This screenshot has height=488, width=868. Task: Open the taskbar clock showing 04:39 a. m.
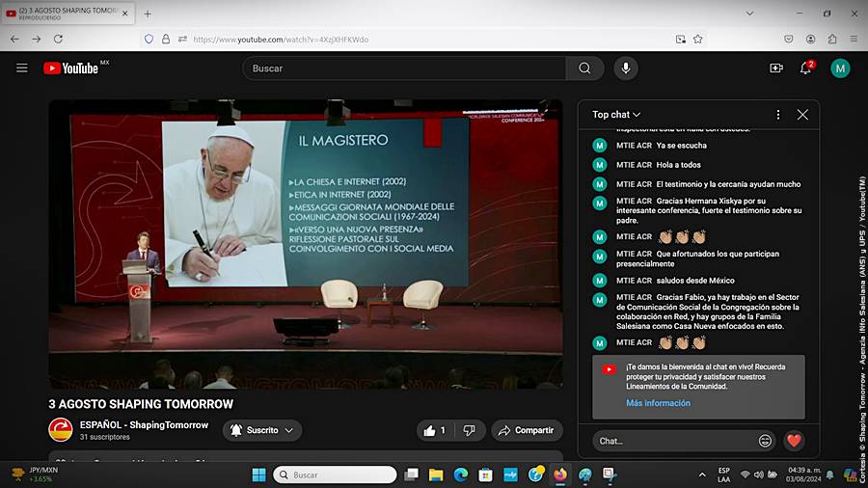point(804,474)
